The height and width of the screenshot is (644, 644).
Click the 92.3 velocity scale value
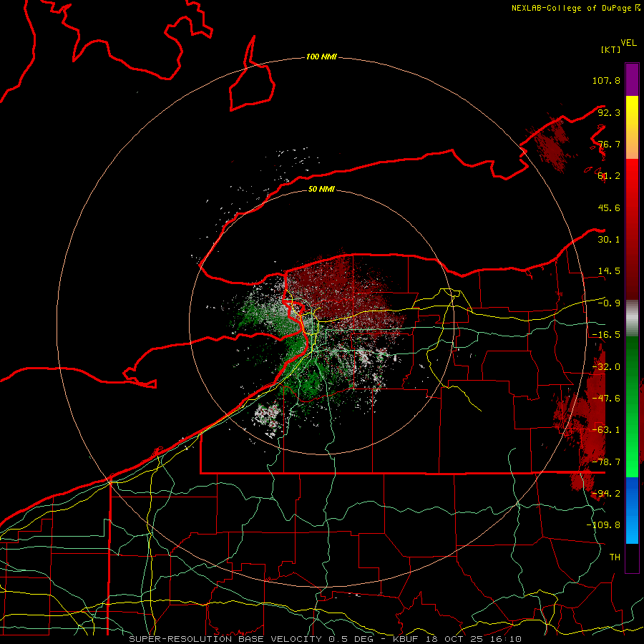pyautogui.click(x=609, y=112)
